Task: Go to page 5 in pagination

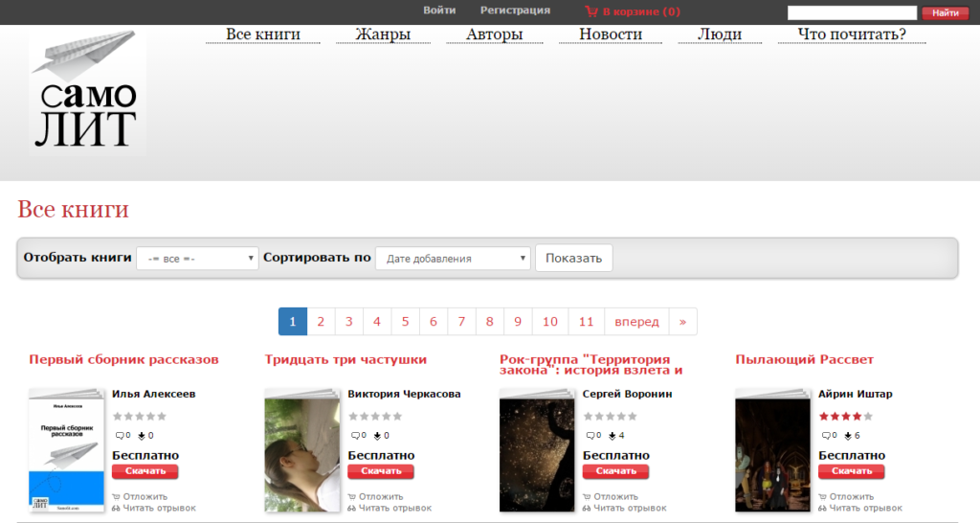Action: point(405,322)
